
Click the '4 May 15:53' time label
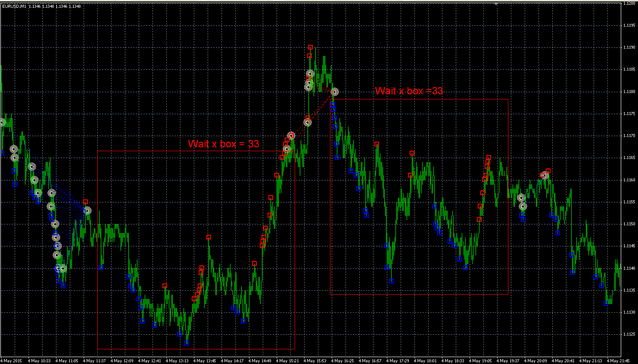click(x=315, y=361)
